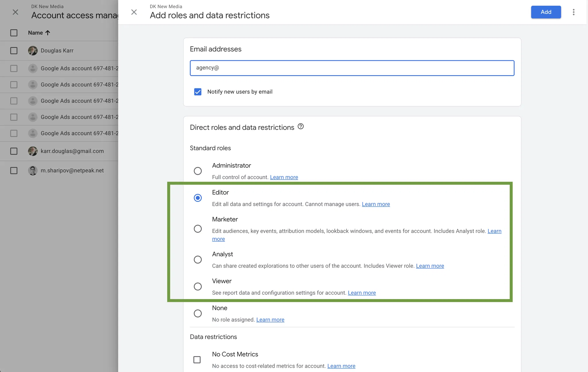Click the email addresses input field
Screen dimensions: 588x372
(x=352, y=68)
